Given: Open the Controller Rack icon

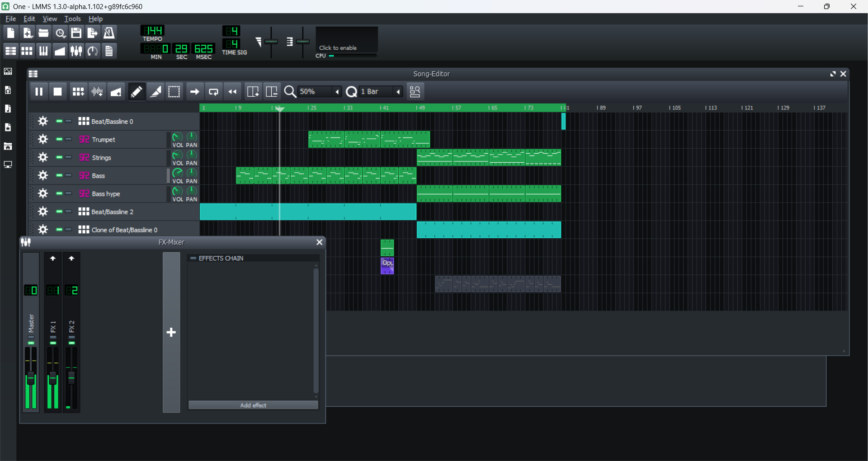Looking at the screenshot, I should 93,51.
